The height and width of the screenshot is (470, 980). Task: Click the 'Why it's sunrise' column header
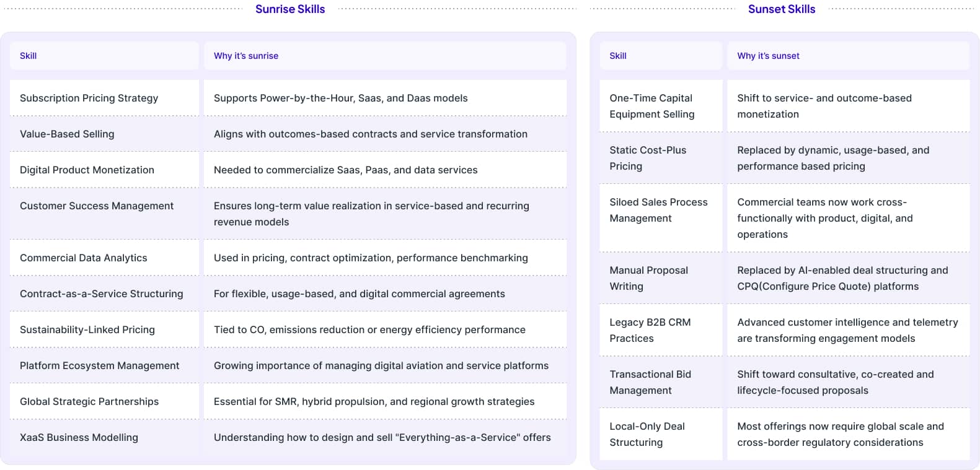(385, 56)
